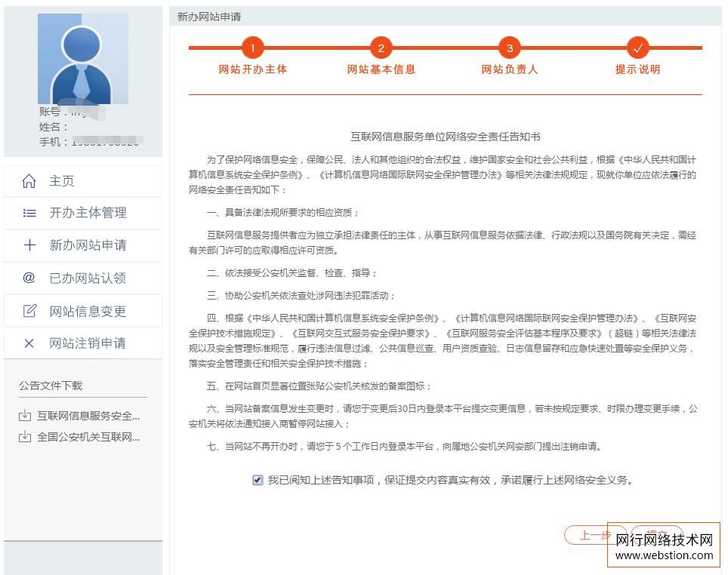Click the home icon beside 主页
The image size is (728, 575).
tap(29, 181)
